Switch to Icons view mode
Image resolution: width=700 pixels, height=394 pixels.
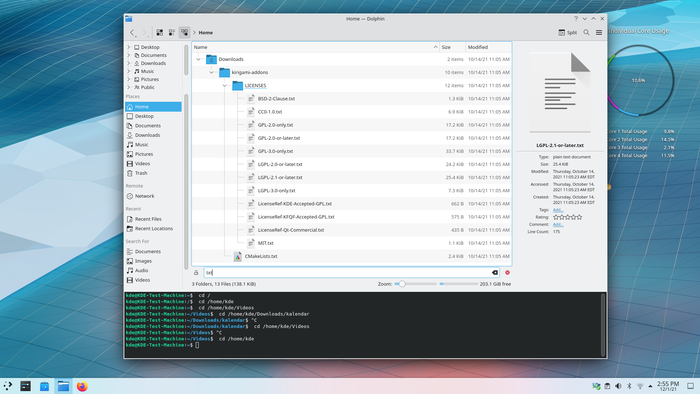pos(159,33)
